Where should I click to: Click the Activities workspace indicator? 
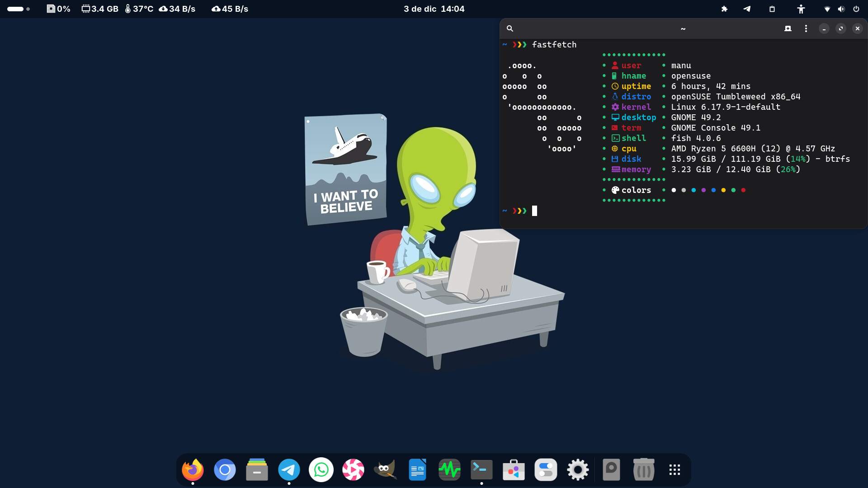point(19,9)
